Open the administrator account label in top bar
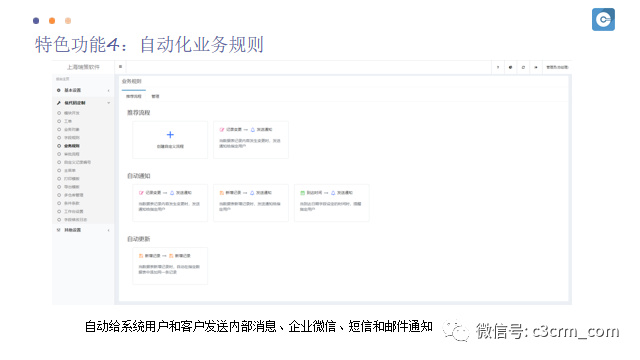The height and width of the screenshot is (360, 640). (x=557, y=67)
